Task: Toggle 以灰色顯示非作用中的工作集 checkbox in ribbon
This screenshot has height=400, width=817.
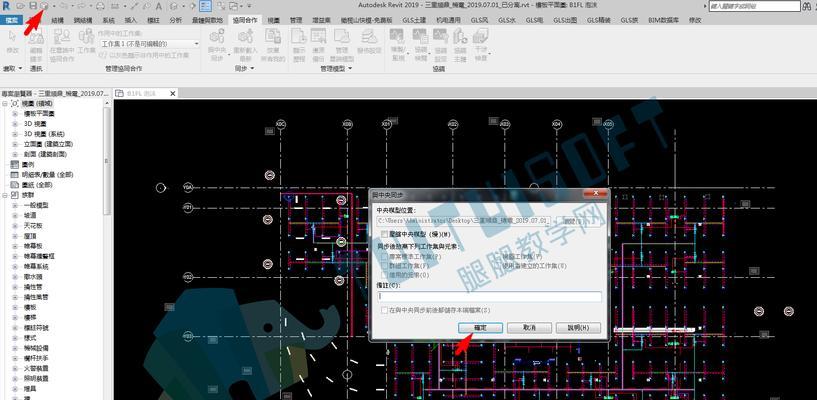Action: pyautogui.click(x=103, y=55)
